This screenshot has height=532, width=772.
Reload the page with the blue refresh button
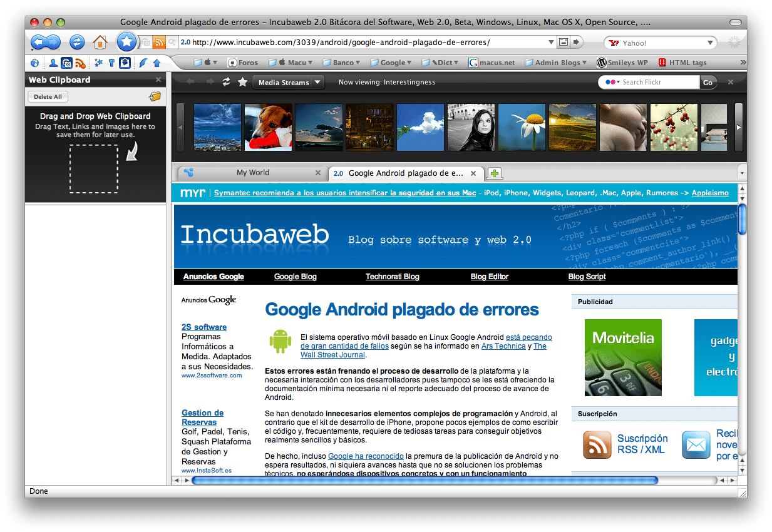tap(77, 43)
